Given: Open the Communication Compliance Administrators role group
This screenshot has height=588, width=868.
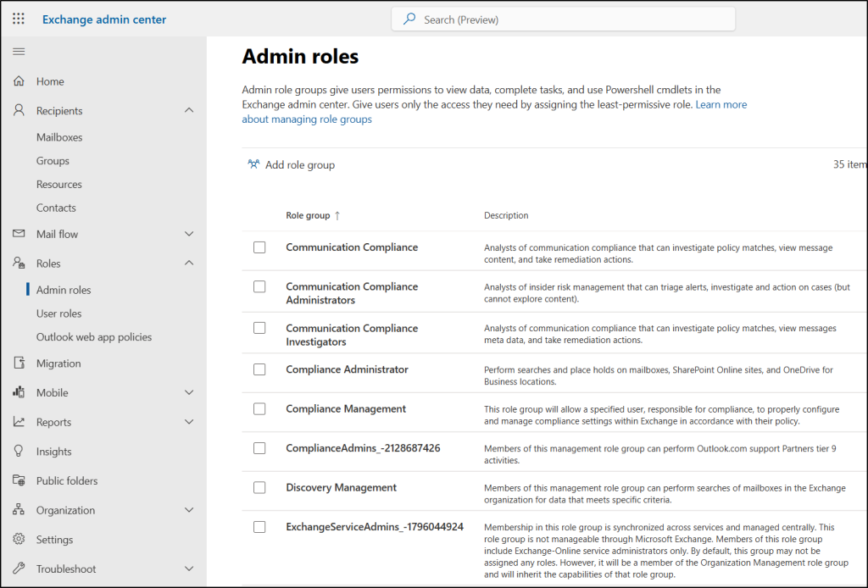Looking at the screenshot, I should [x=352, y=293].
